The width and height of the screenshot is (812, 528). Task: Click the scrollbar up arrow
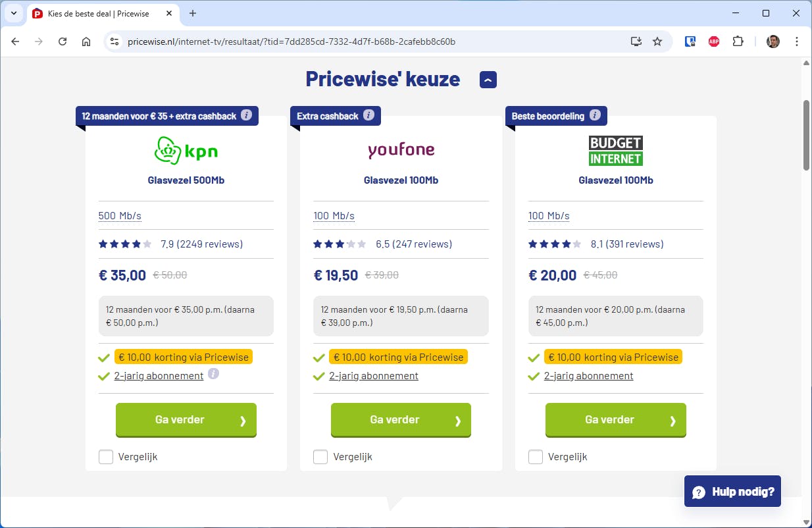pos(807,63)
